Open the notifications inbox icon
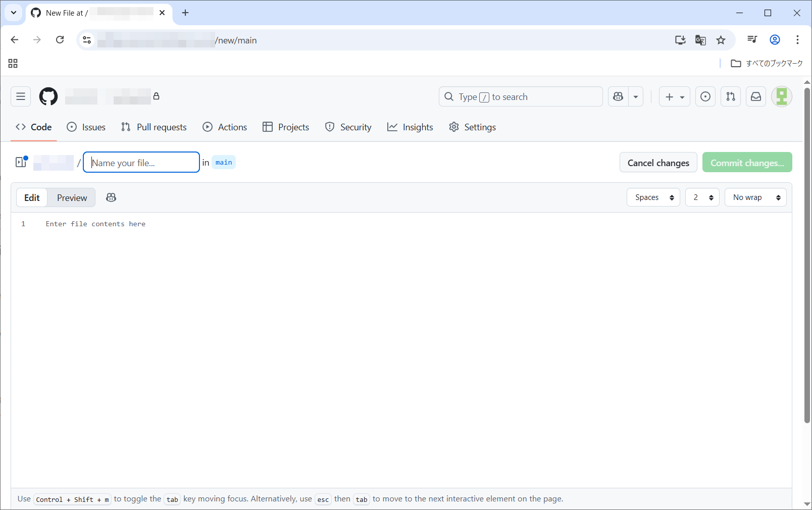 click(756, 96)
